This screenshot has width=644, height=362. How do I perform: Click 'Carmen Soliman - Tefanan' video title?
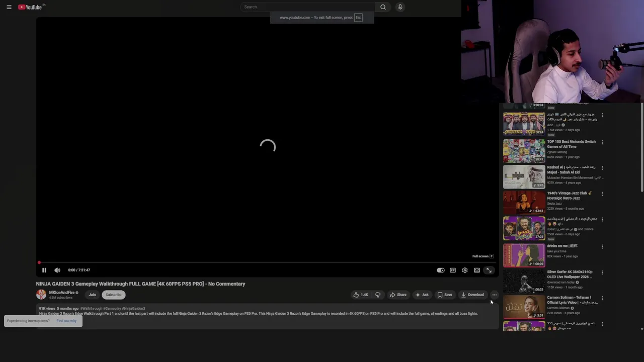[572, 300]
